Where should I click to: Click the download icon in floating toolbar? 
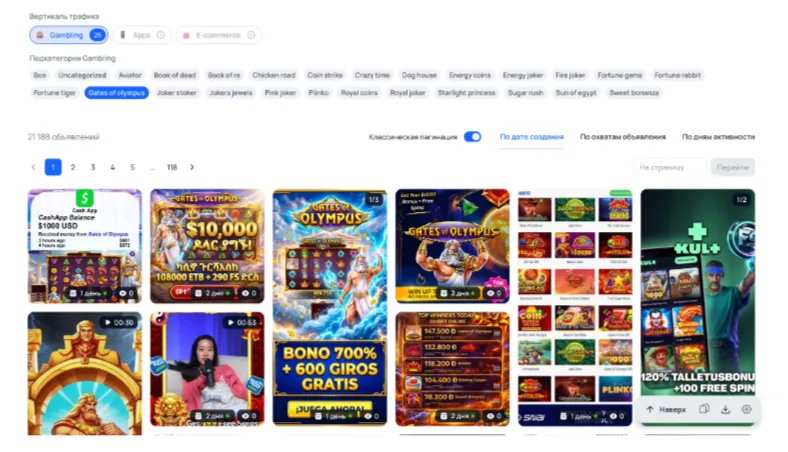click(x=725, y=409)
